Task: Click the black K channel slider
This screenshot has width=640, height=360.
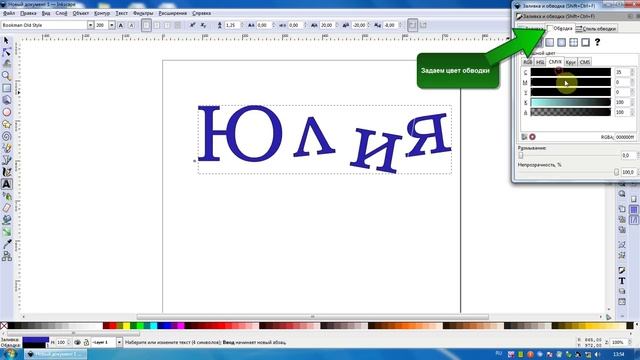Action: click(571, 102)
